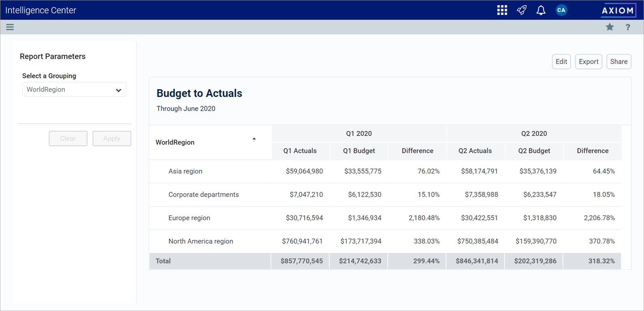The height and width of the screenshot is (311, 644).
Task: Click the 318.32% total difference cell
Action: click(602, 261)
